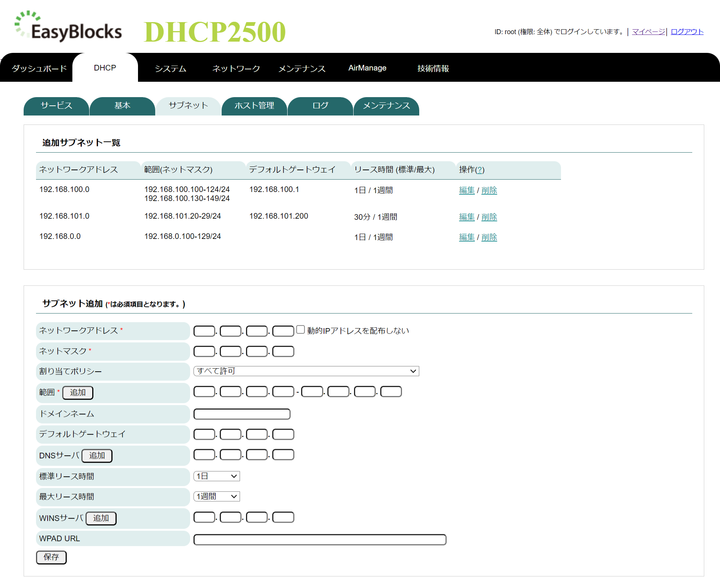Open the マイページ link
The image size is (720, 588).
tap(648, 32)
